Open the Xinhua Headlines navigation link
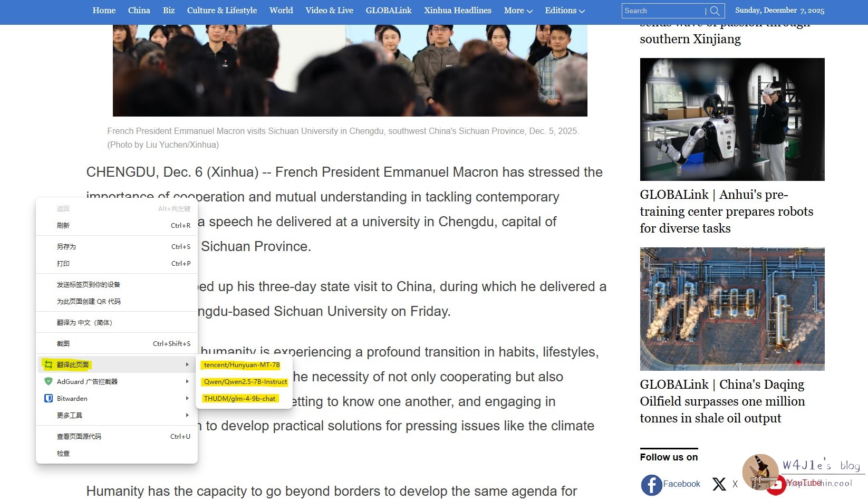 coord(457,11)
